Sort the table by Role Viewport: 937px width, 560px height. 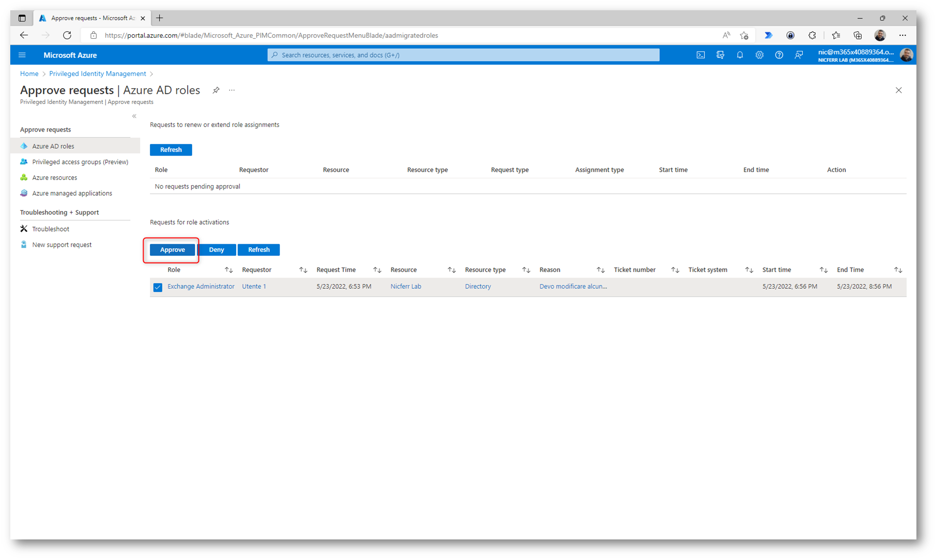[228, 270]
